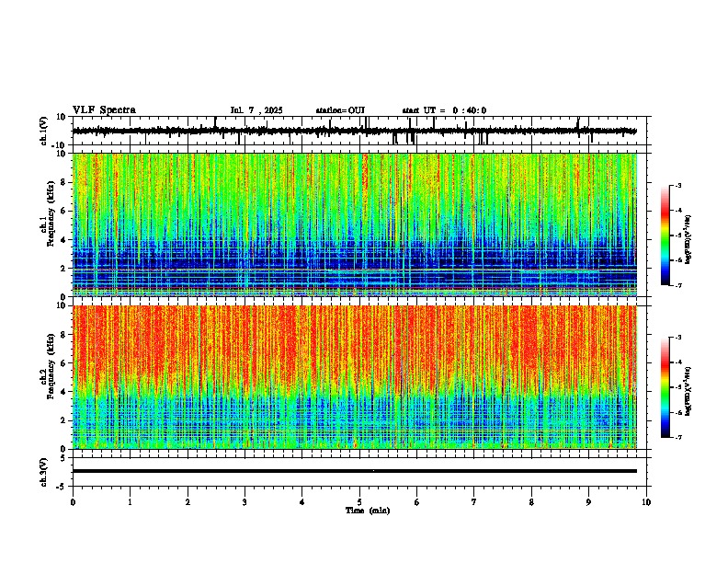Screen dimensions: 728x563
Task: Click inside the ch.1 spectrogram panel
Action: [355, 224]
